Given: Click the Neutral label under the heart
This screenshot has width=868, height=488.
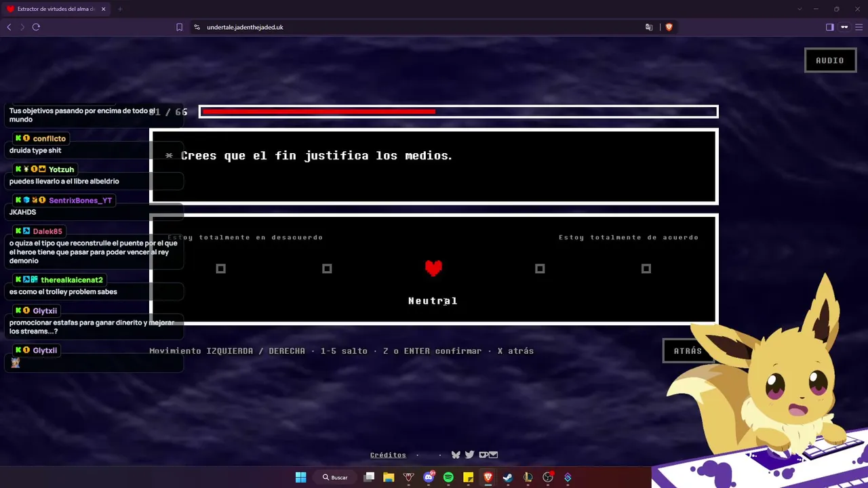Looking at the screenshot, I should click(433, 301).
